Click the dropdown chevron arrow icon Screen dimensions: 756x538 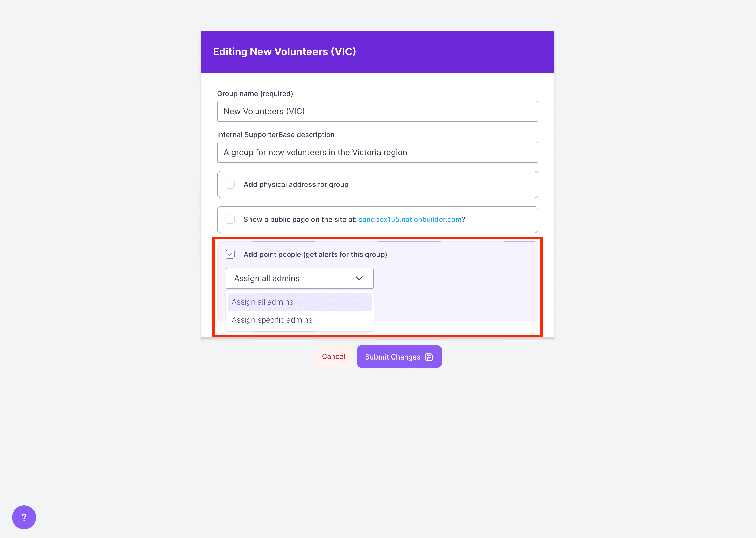click(x=359, y=278)
